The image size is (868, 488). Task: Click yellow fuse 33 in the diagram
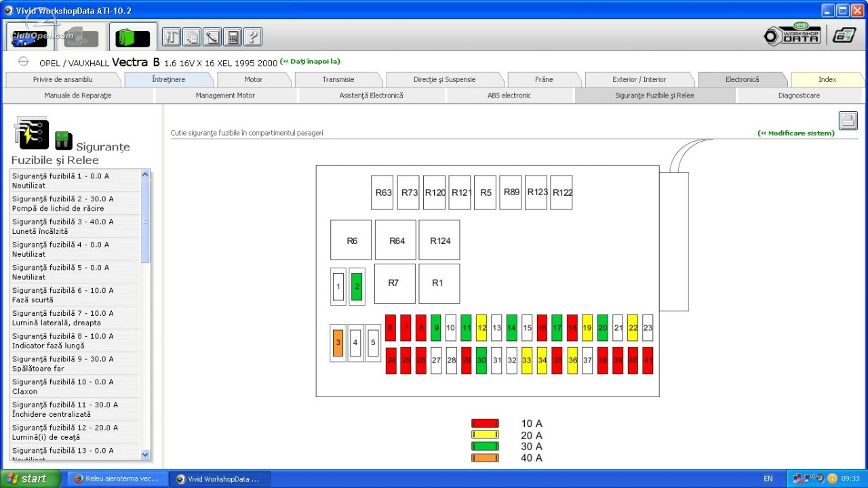pyautogui.click(x=527, y=361)
